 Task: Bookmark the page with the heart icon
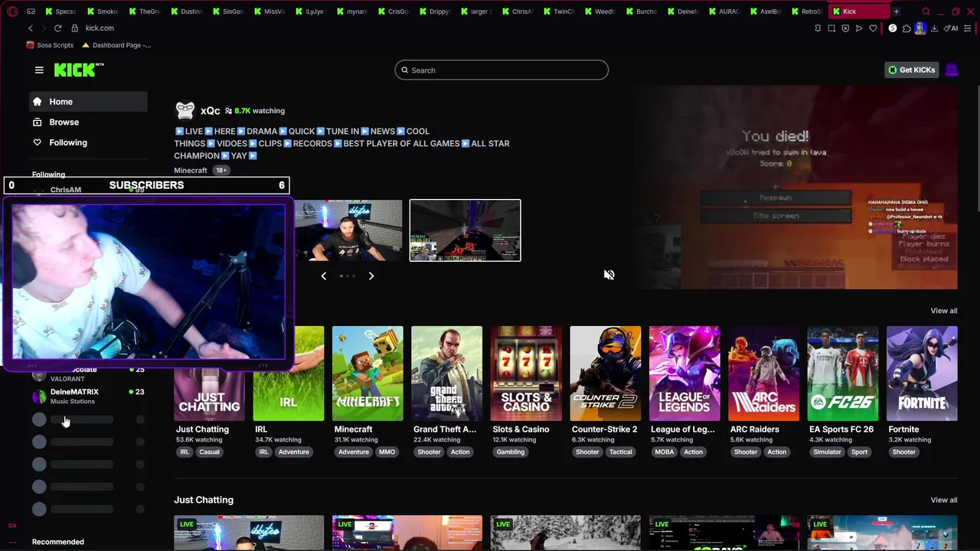click(x=873, y=28)
